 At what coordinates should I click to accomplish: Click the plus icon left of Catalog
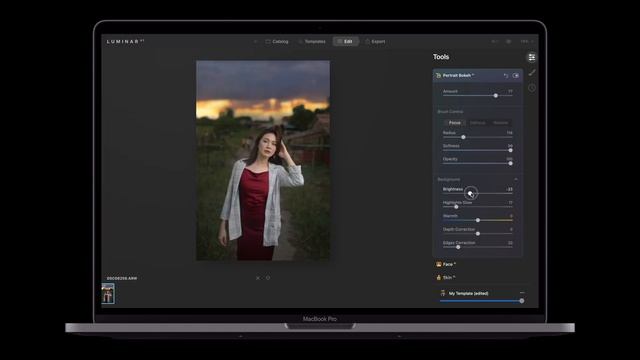click(256, 42)
